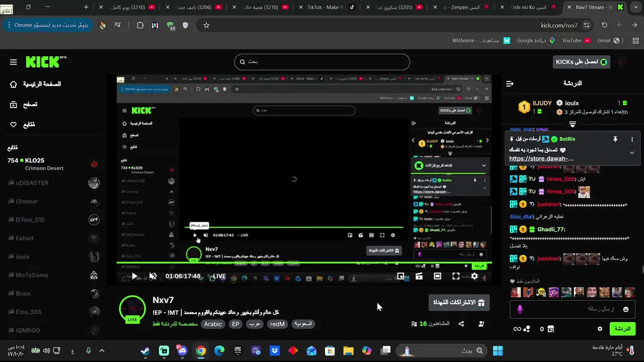Open a new Chrome tab
The image size is (644, 362).
coord(86,7)
